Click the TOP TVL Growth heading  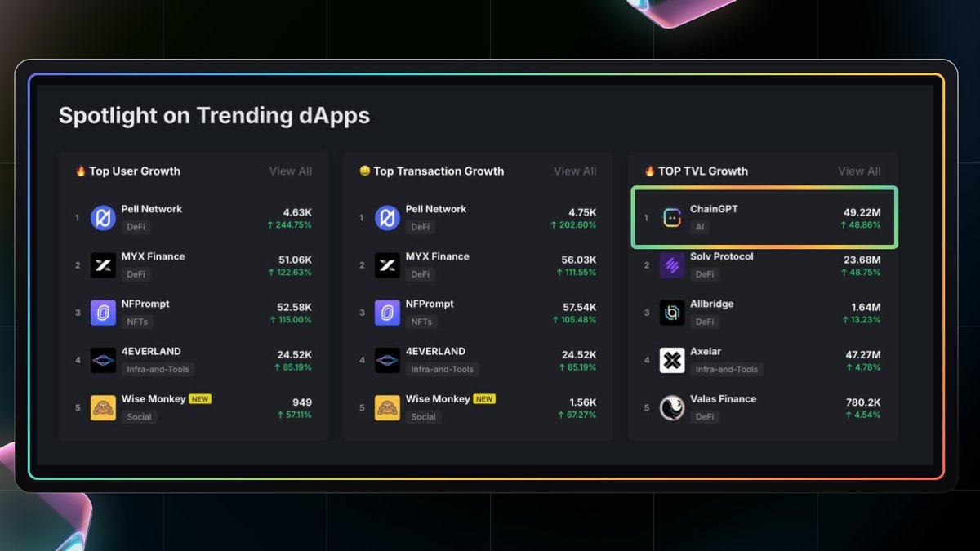[703, 171]
